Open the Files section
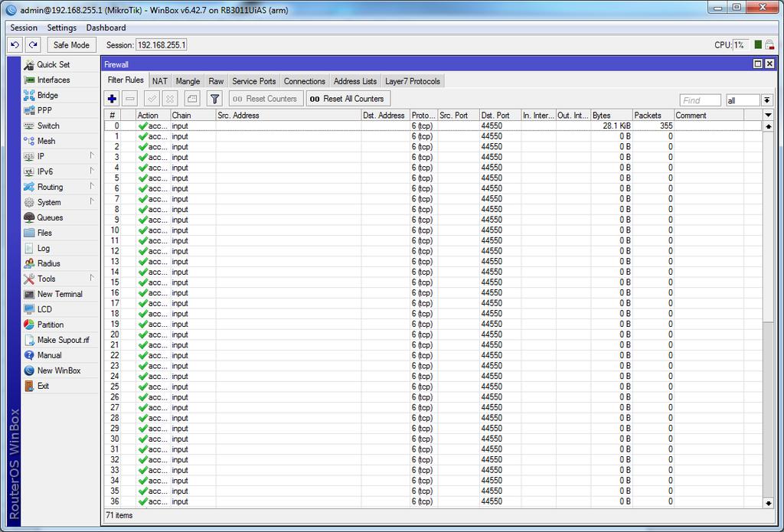This screenshot has height=532, width=784. [x=44, y=233]
